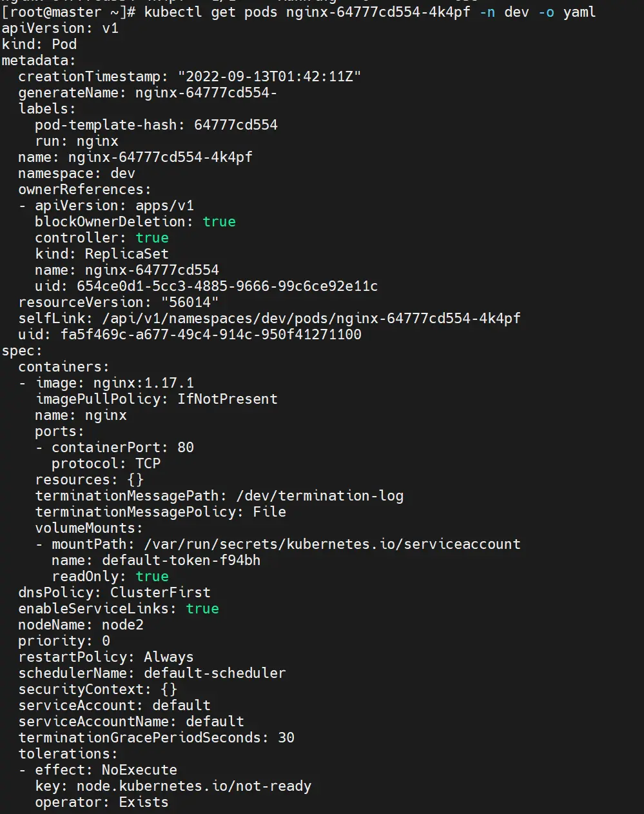The width and height of the screenshot is (644, 814).
Task: Click the creationTimestamp value text
Action: pyautogui.click(x=269, y=77)
